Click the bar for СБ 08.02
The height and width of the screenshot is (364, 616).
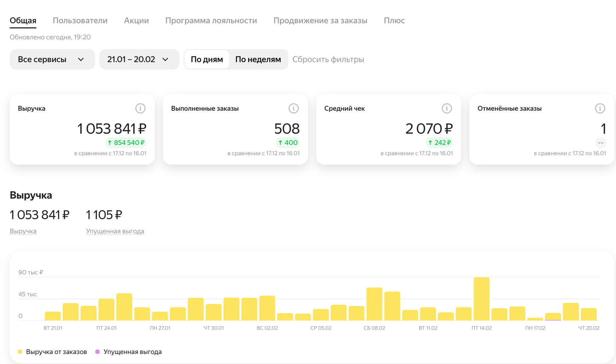[374, 304]
